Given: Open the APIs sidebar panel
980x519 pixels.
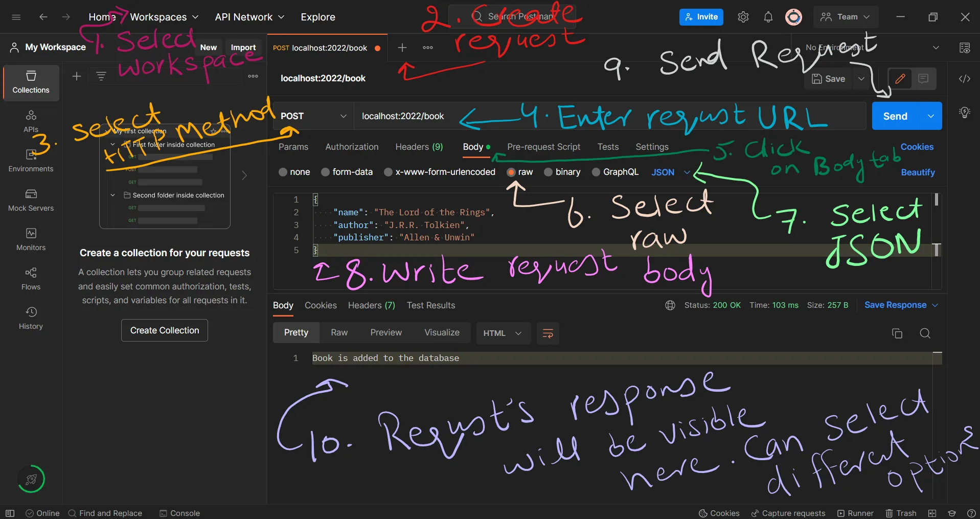Looking at the screenshot, I should (x=31, y=121).
